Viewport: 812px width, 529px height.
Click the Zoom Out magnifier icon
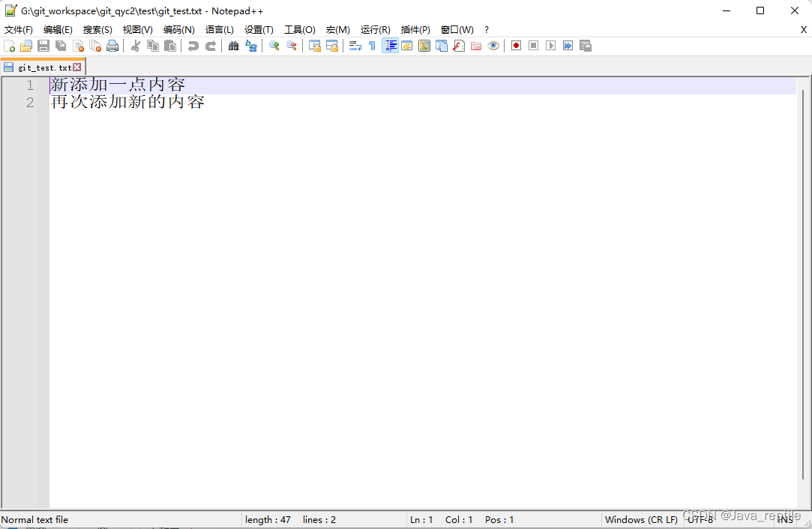click(x=292, y=46)
